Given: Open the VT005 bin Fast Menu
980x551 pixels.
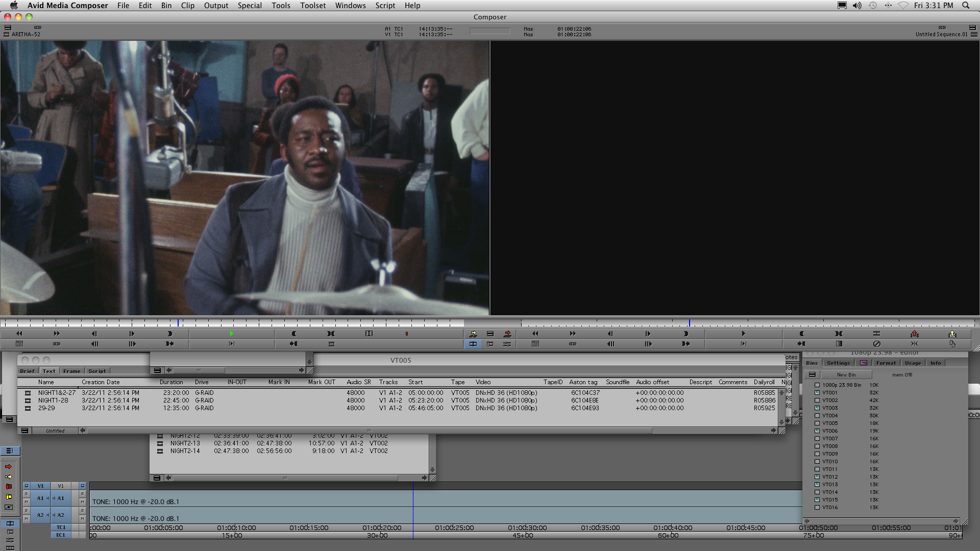Looking at the screenshot, I should (24, 431).
